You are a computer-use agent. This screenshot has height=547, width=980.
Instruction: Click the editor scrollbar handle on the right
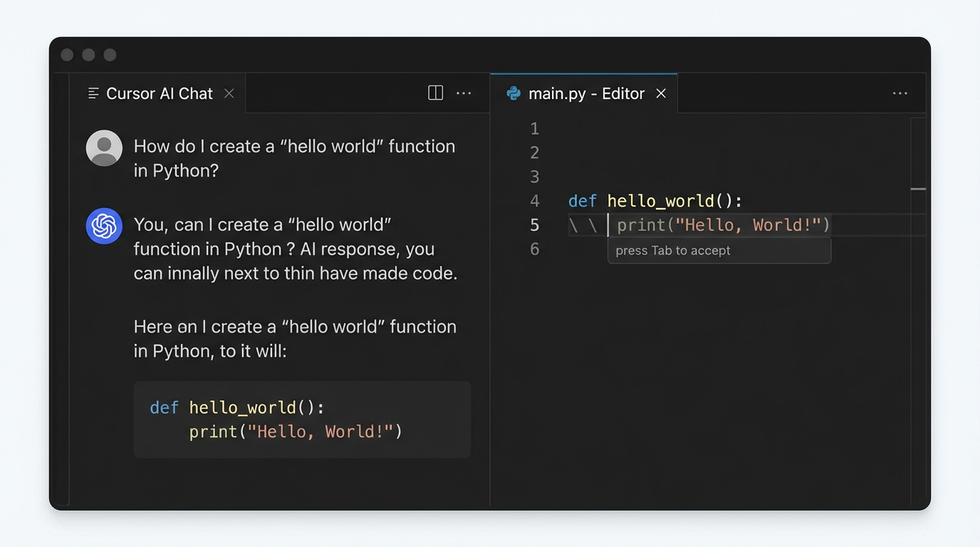918,189
